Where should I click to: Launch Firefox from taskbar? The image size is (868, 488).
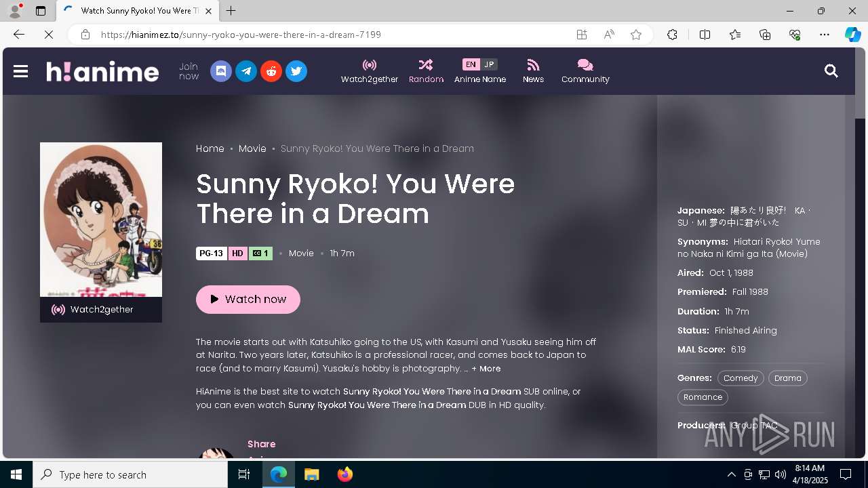(345, 474)
